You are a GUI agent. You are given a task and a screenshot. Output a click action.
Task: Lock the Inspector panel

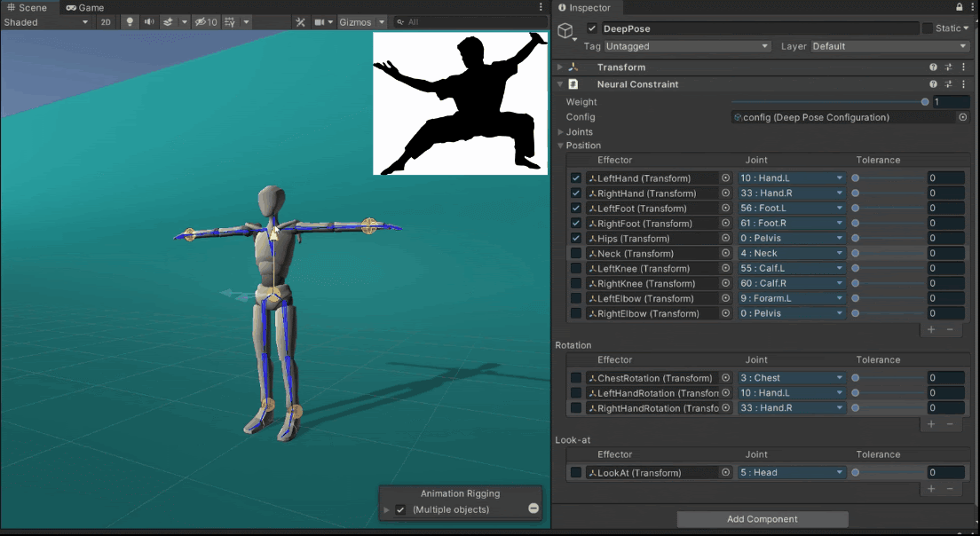(x=958, y=8)
